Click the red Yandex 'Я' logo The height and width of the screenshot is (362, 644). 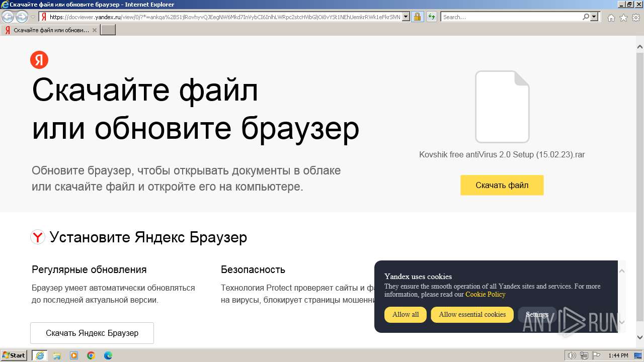point(39,60)
